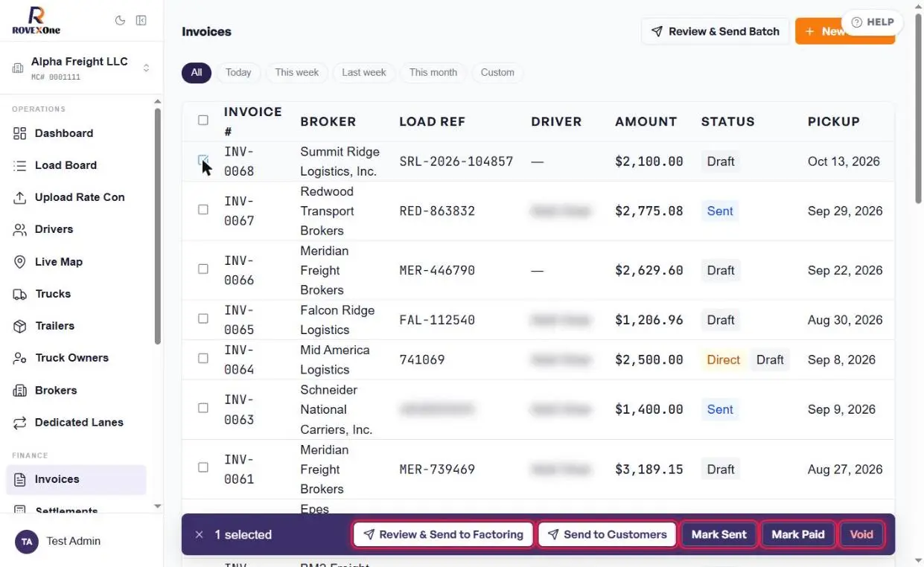Click load ref SRL-2026-104857
924x567 pixels.
point(456,161)
